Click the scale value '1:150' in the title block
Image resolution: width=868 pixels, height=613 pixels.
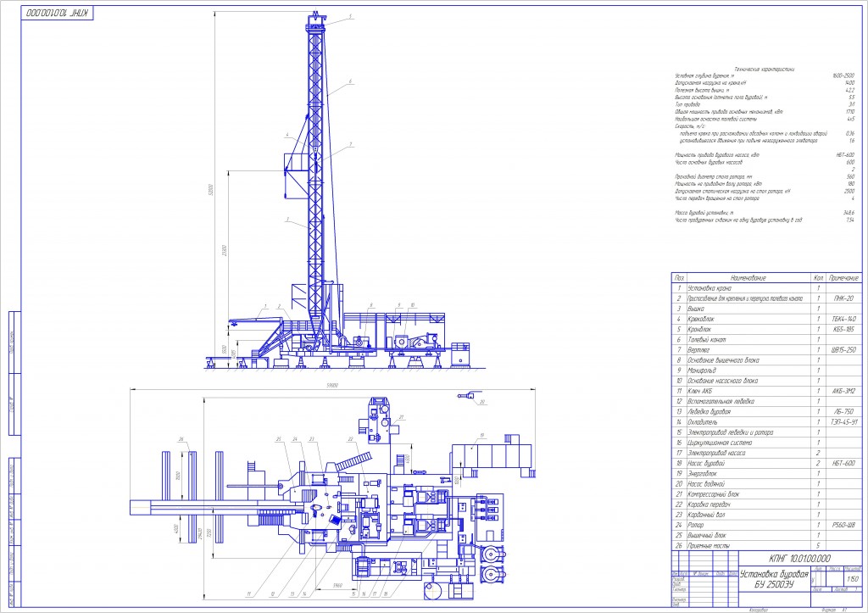point(853,579)
